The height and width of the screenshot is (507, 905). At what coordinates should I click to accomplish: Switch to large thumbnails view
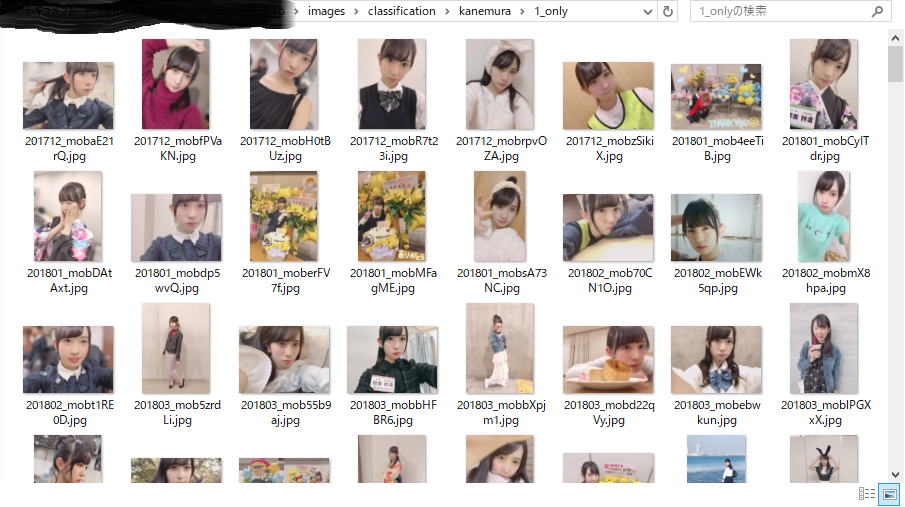(x=889, y=494)
